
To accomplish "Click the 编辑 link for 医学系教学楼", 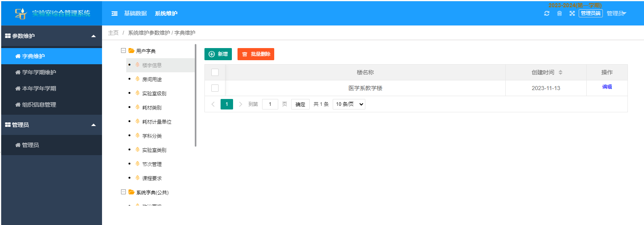I will pyautogui.click(x=607, y=87).
